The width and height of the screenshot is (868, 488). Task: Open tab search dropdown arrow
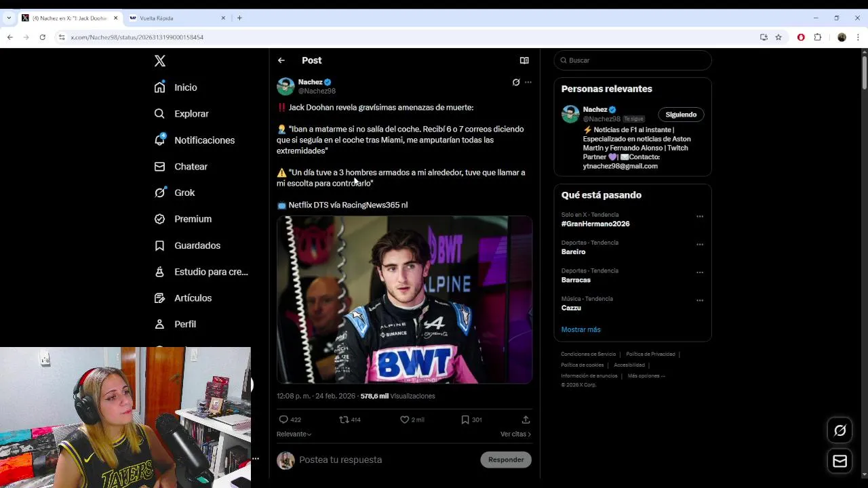click(8, 18)
